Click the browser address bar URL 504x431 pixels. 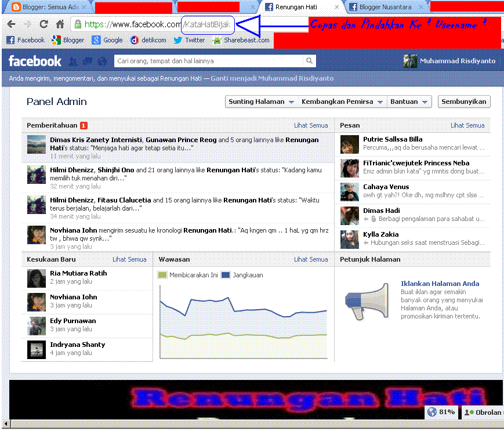158,24
